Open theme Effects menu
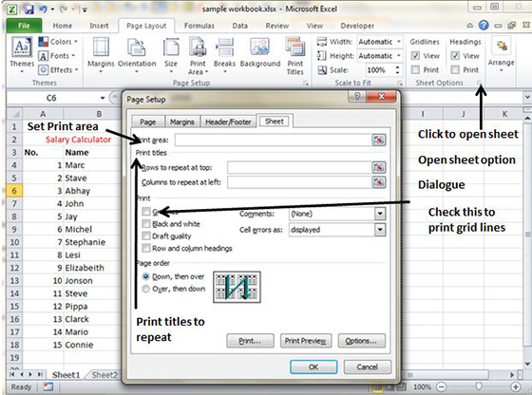The width and height of the screenshot is (532, 395). pyautogui.click(x=58, y=70)
